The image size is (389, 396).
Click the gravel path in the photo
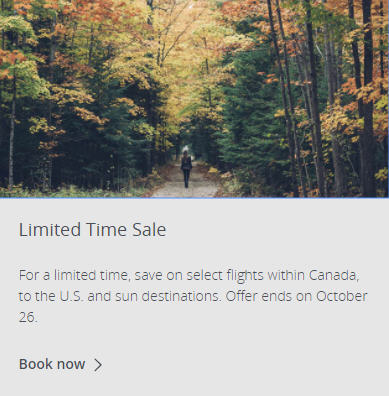click(x=185, y=185)
